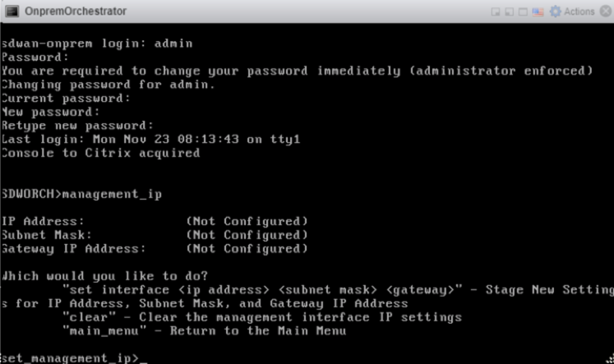Click the "clear" command option text
The image size is (614, 364).
[x=90, y=317]
